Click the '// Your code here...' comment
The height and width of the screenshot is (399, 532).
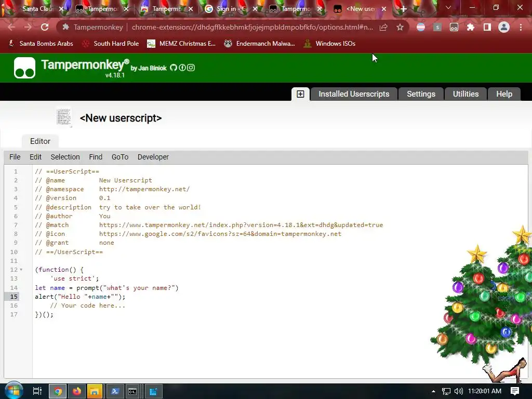[x=87, y=305]
